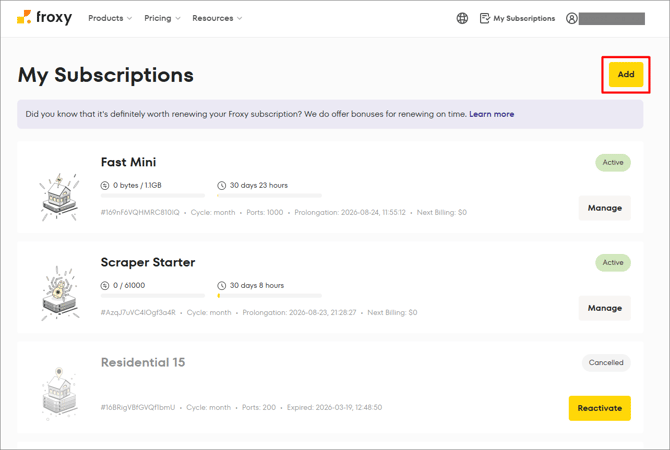Screen dimensions: 670x450
Task: Click the Froxy logo icon
Action: tap(24, 17)
